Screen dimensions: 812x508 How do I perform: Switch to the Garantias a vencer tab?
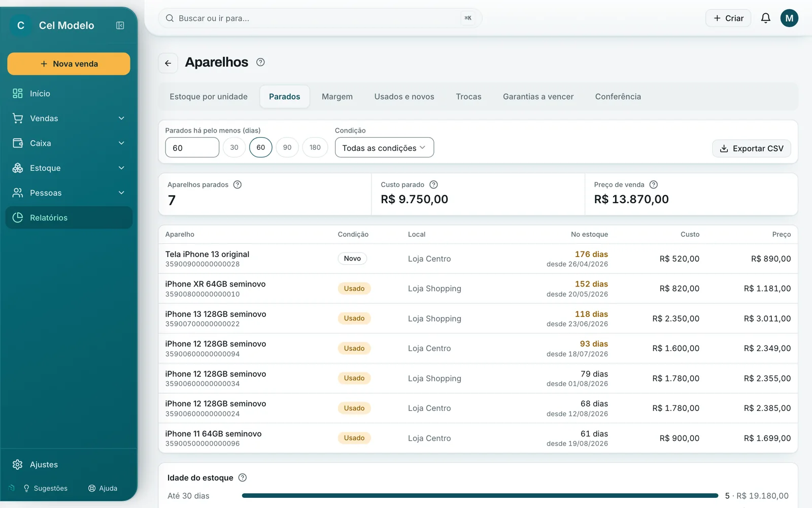(x=538, y=97)
